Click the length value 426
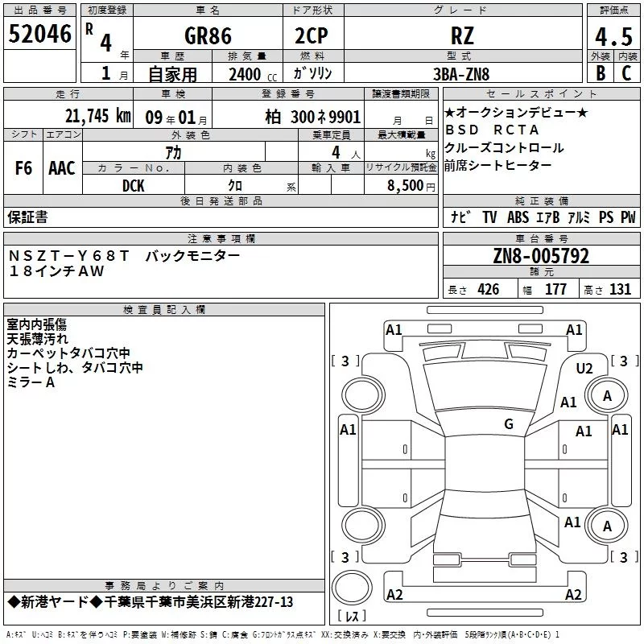Viewport: 644px width, 644px height. pos(489,289)
